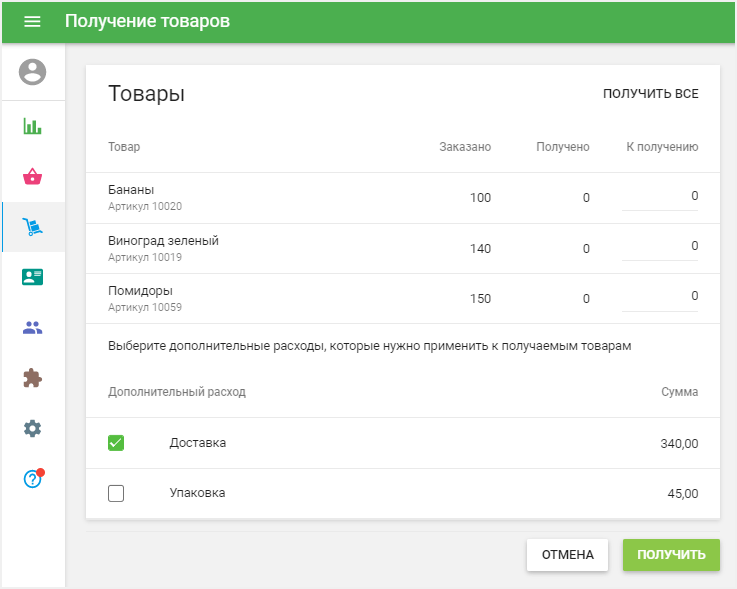The image size is (737, 589).
Task: Focus the Виноград зеленый quantity-to-receive field
Action: tap(660, 247)
